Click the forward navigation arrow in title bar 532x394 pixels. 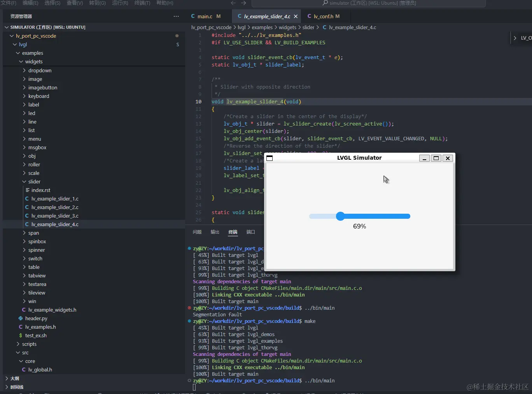[x=243, y=3]
